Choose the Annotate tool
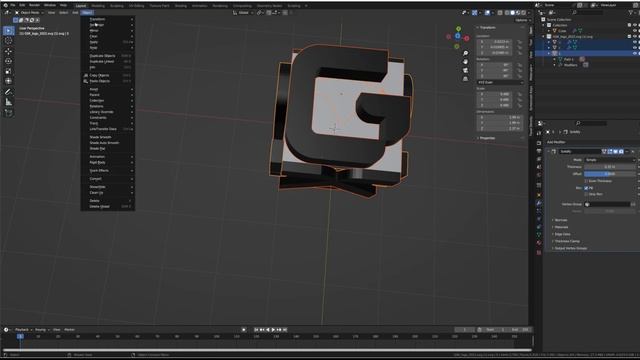This screenshot has width=640, height=360. 8,92
